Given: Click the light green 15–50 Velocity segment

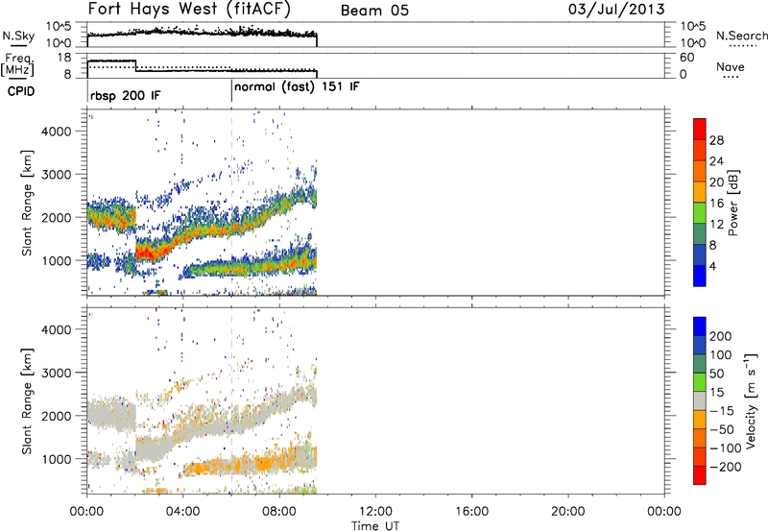Looking at the screenshot, I should click(x=700, y=382).
